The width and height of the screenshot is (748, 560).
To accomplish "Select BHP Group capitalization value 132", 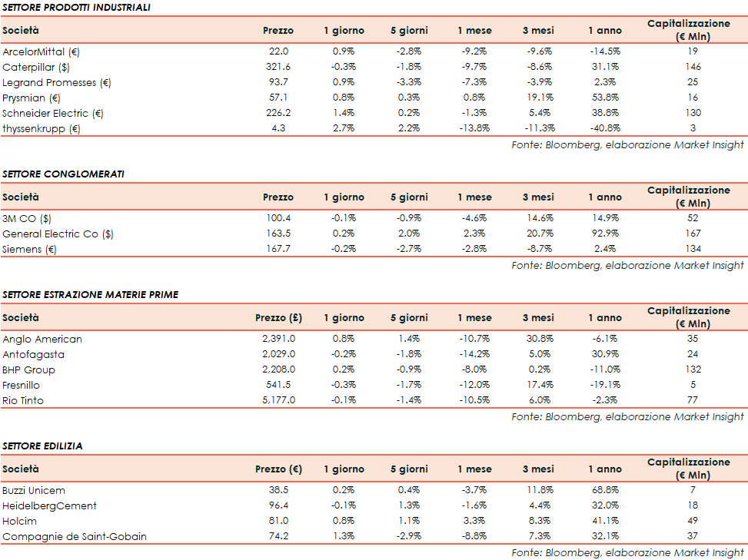I will [x=693, y=369].
